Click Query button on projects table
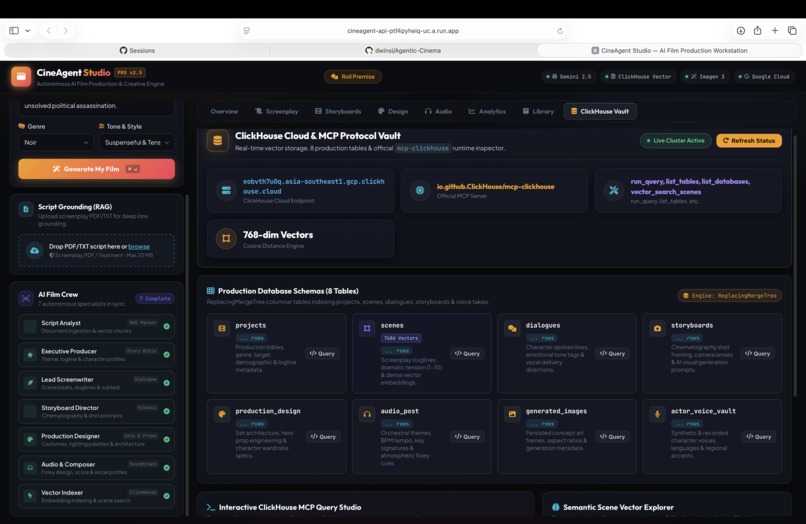 pyautogui.click(x=322, y=353)
